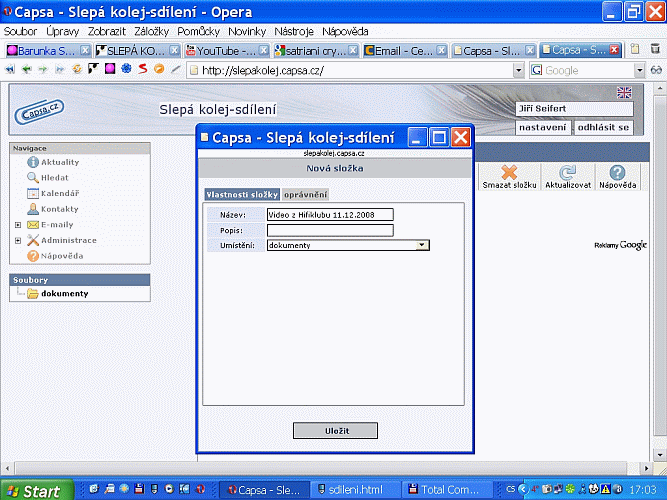Click the nastavení settings button
Screen dimensions: 667x500
(x=543, y=127)
